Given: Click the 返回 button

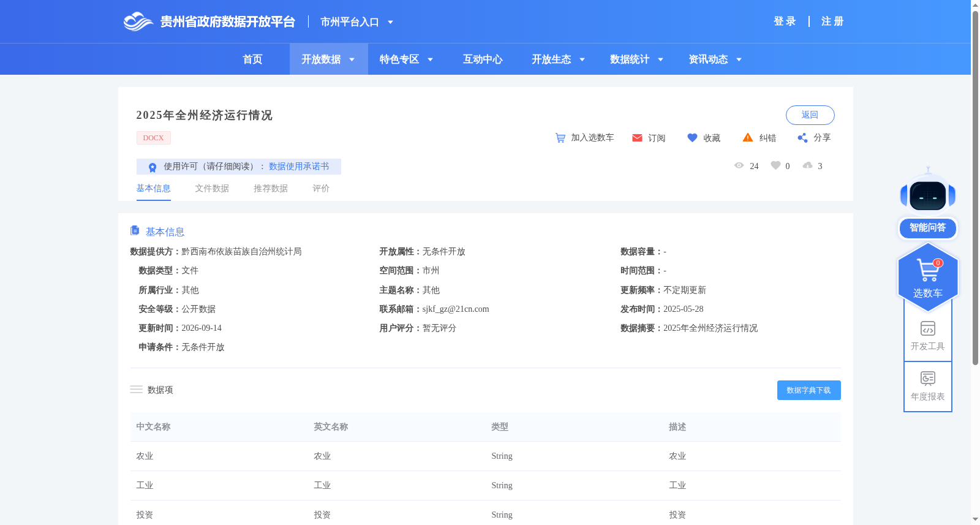Looking at the screenshot, I should point(810,115).
